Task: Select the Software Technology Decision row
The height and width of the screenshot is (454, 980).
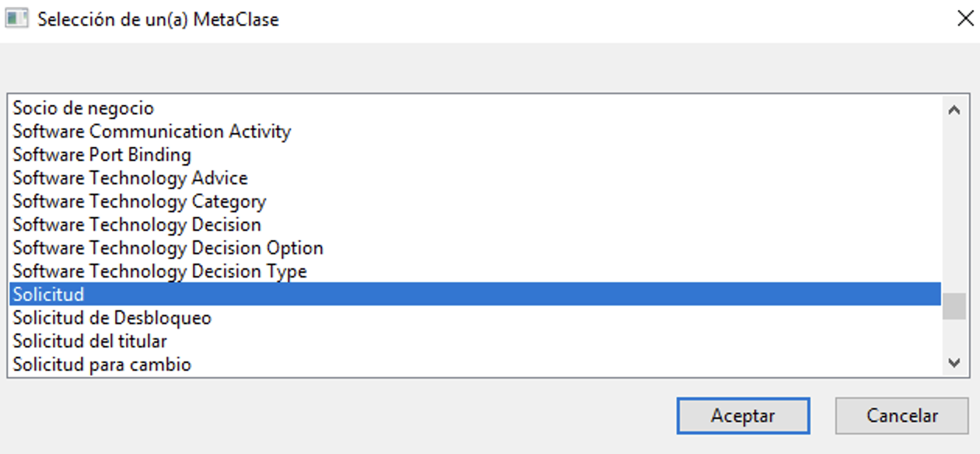Action: 474,225
